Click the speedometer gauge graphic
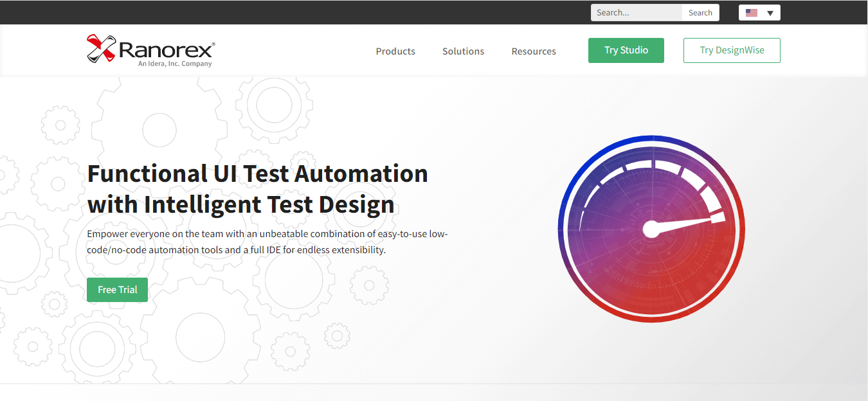The height and width of the screenshot is (401, 868). coord(651,229)
